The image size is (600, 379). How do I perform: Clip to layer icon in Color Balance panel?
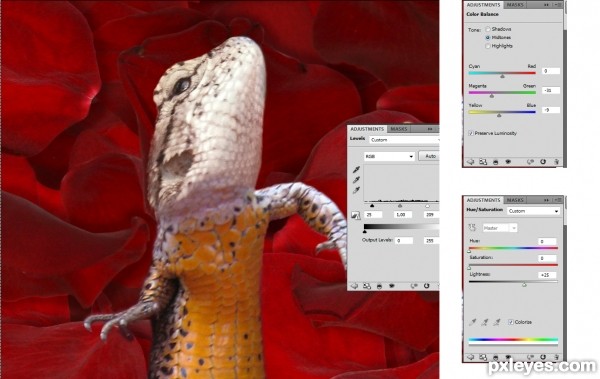click(x=496, y=162)
